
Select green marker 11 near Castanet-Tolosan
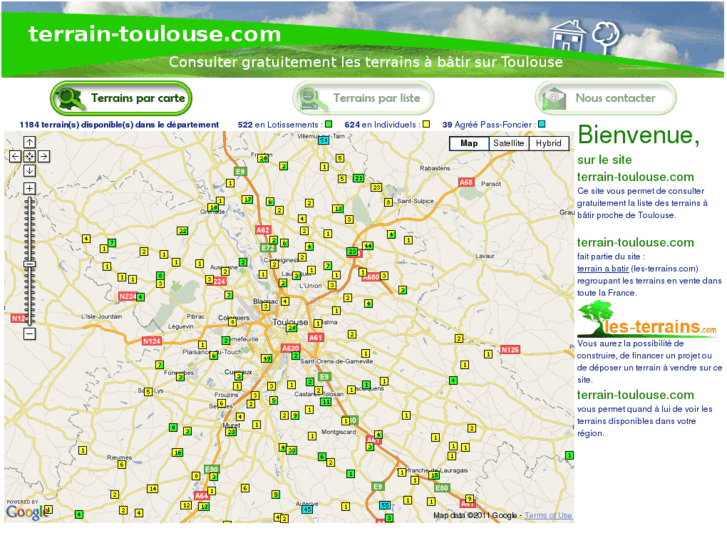(326, 402)
